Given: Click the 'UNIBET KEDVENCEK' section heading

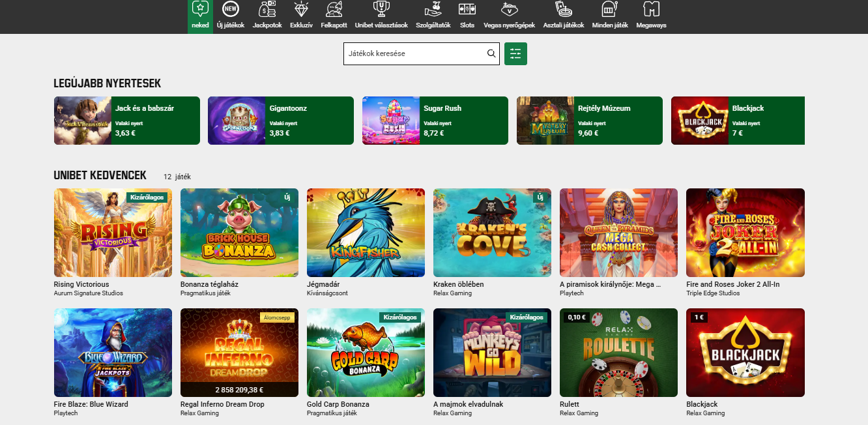Looking at the screenshot, I should 100,176.
